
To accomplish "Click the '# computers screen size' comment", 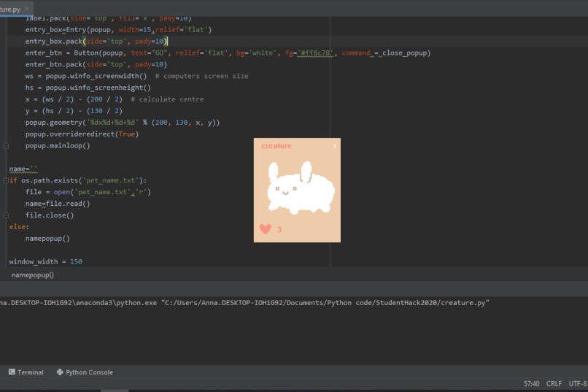I will [201, 76].
